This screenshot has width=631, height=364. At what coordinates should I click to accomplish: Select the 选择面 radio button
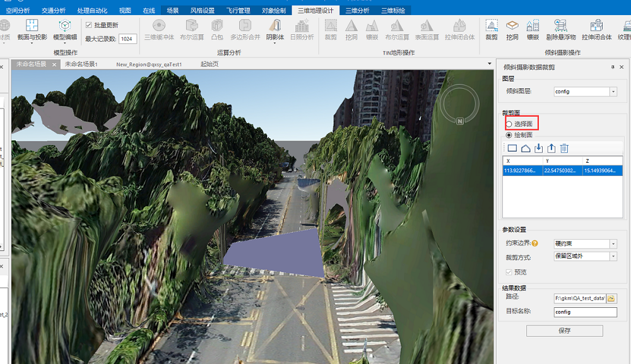pos(509,124)
